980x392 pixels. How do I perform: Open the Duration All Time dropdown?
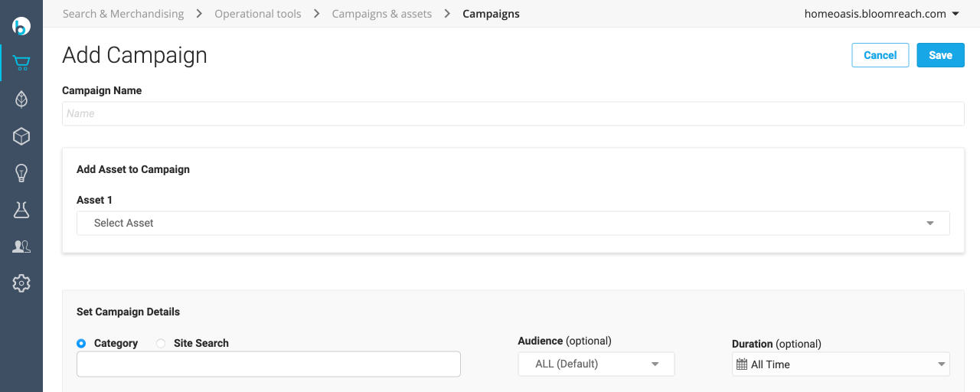(x=841, y=364)
